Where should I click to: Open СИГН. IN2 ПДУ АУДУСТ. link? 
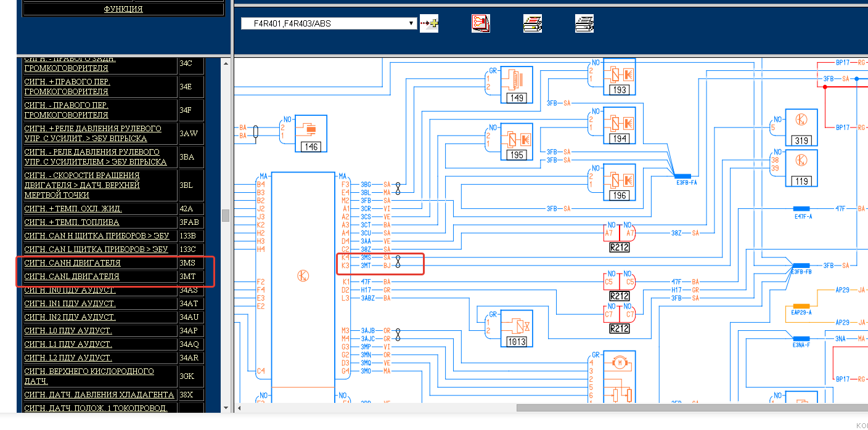[x=70, y=317]
